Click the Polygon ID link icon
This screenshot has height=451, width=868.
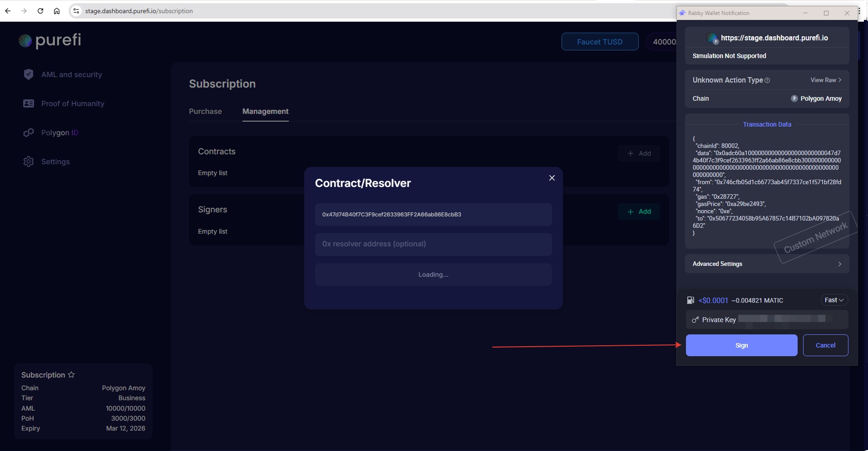[x=28, y=132]
